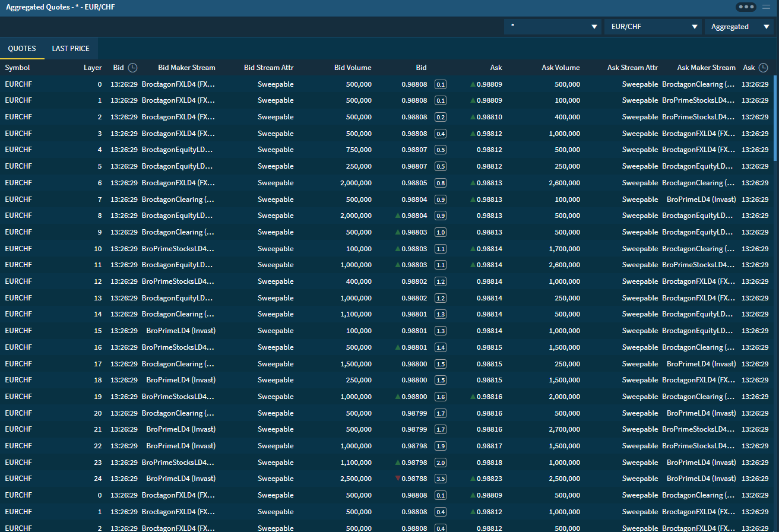Click red down-arrow bid 0.98788 in layer 24
Screen dimensions: 779x532
pos(411,479)
